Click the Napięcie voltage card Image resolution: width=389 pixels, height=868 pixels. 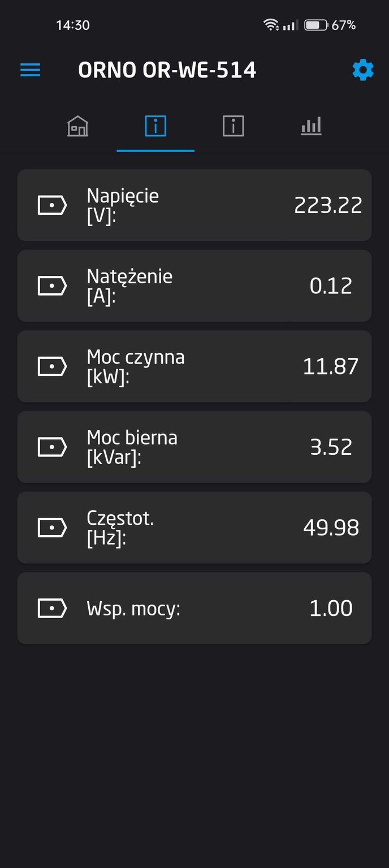point(194,205)
